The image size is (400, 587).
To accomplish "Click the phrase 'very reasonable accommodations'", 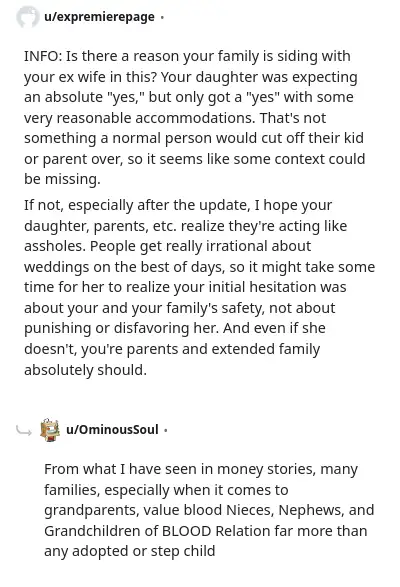I will click(x=139, y=118).
